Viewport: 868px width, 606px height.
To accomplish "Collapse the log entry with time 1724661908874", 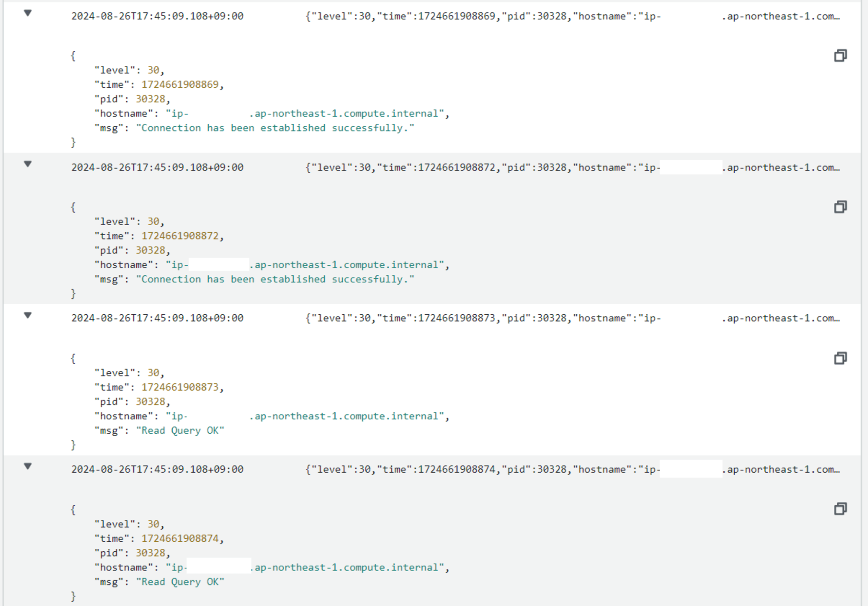I will point(28,467).
